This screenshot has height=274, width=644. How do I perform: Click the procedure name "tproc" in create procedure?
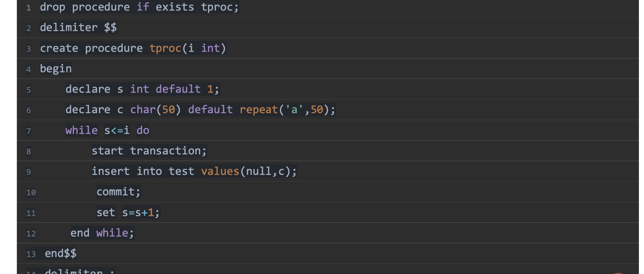165,48
